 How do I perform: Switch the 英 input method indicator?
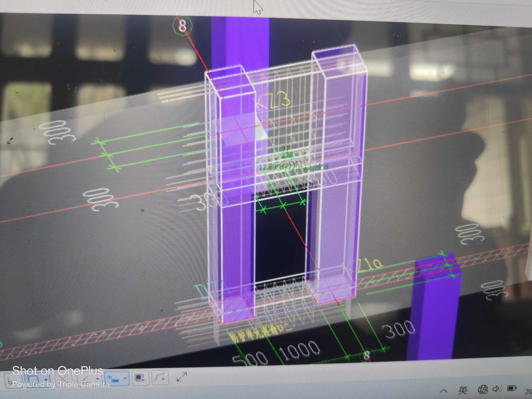[463, 390]
